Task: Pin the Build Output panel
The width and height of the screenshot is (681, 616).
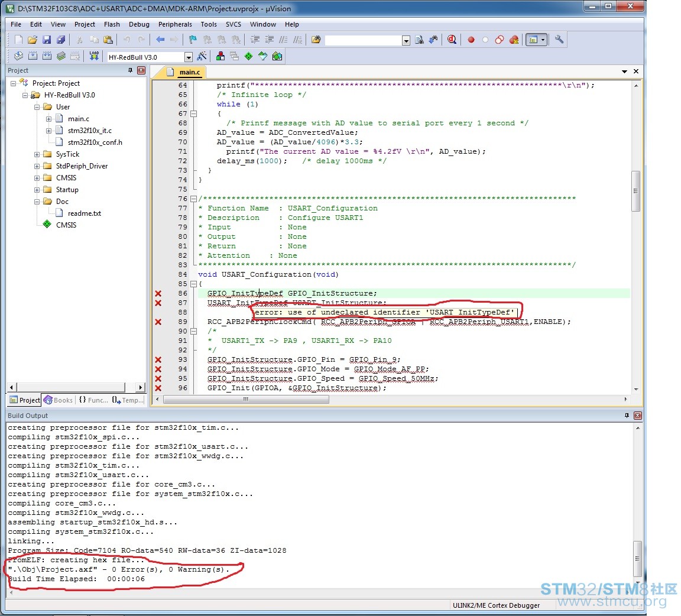Action: coord(627,416)
